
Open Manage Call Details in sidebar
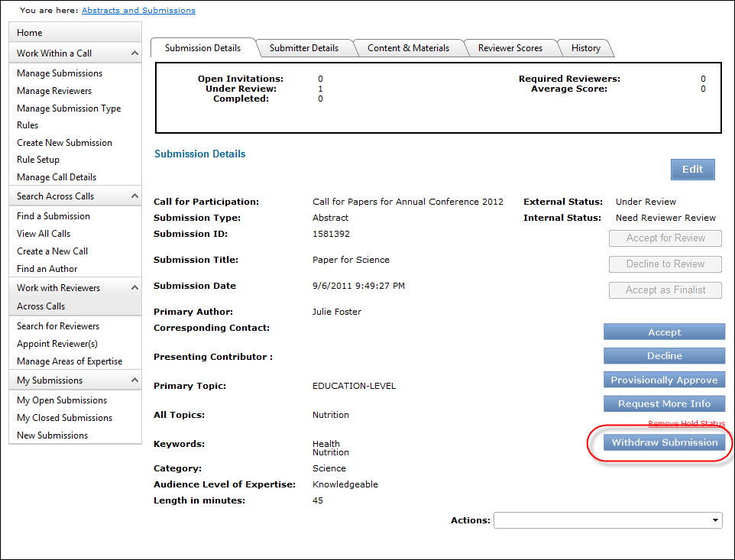[x=57, y=176]
